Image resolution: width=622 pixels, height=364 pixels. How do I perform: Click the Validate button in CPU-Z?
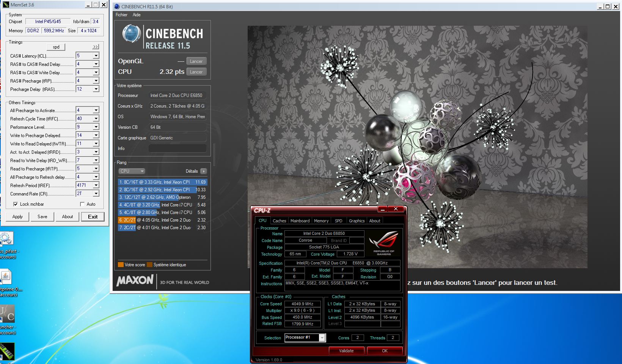point(346,351)
